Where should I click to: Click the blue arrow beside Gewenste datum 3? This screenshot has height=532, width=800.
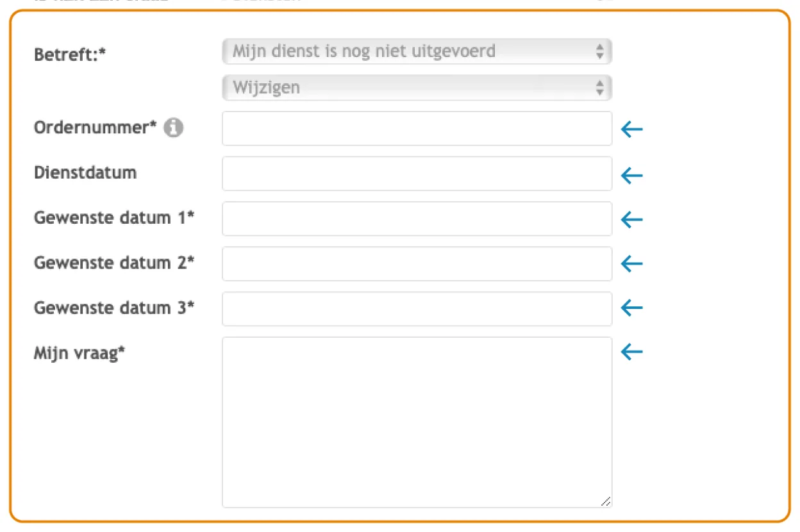click(x=631, y=308)
